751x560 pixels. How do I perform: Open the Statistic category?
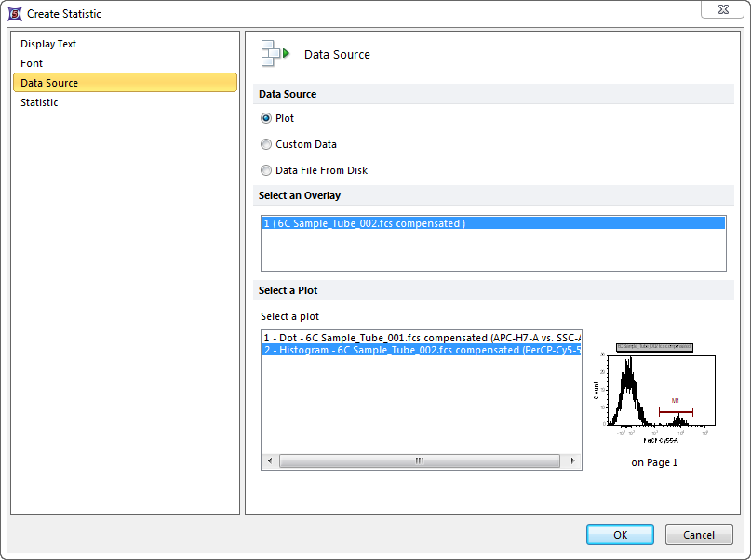(39, 102)
